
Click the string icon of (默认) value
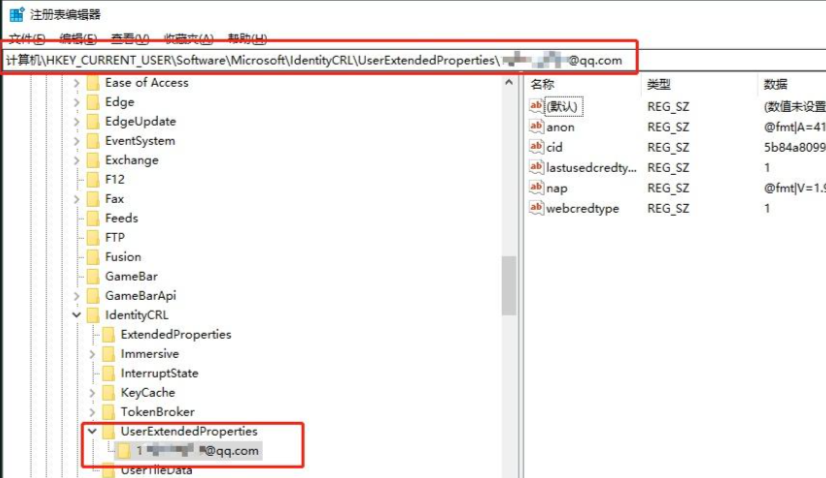tap(536, 106)
